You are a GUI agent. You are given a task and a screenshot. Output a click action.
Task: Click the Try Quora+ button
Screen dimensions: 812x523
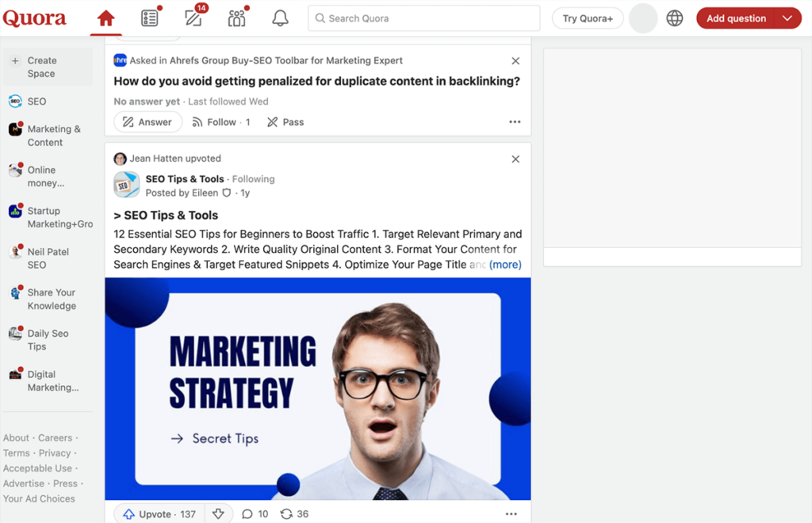point(588,18)
